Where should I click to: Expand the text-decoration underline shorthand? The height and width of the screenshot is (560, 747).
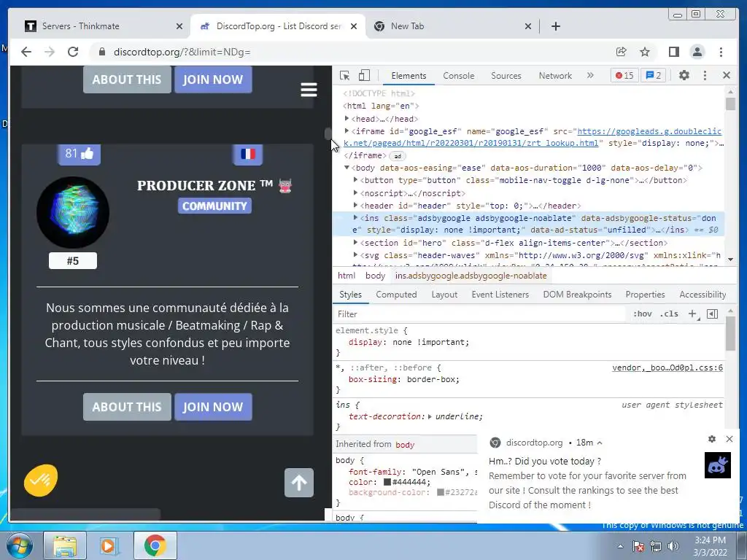pos(430,416)
